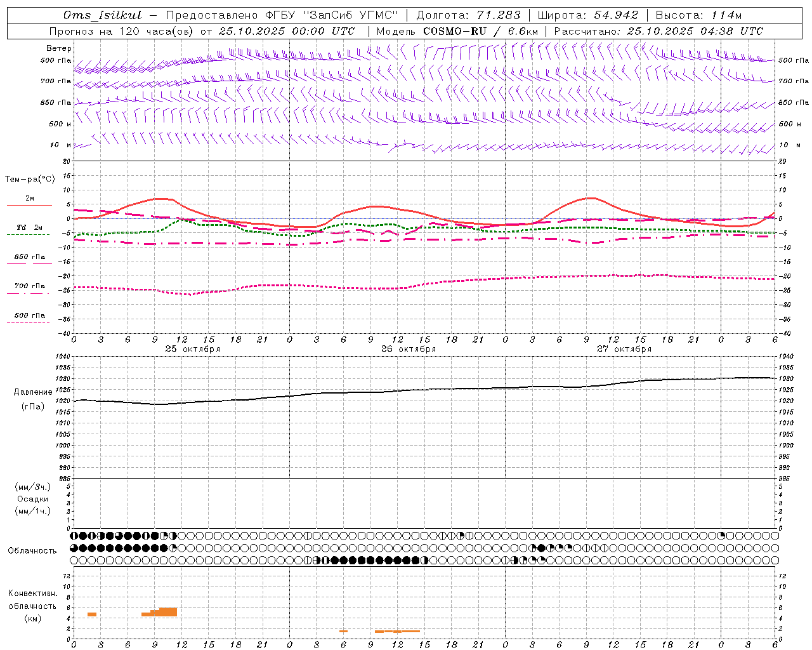The image size is (812, 650).
Task: Select the Td 2м legend label
Action: click(x=29, y=227)
